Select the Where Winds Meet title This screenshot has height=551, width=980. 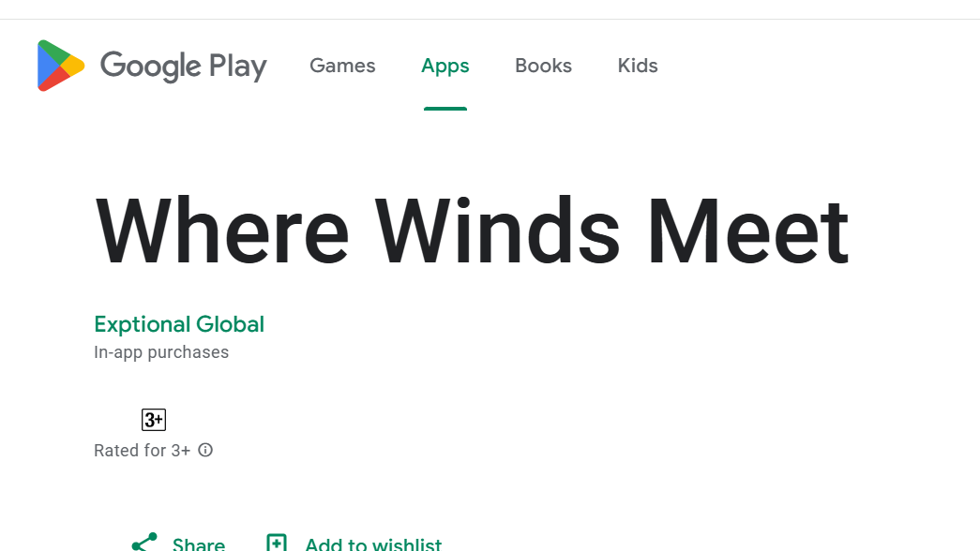(472, 231)
